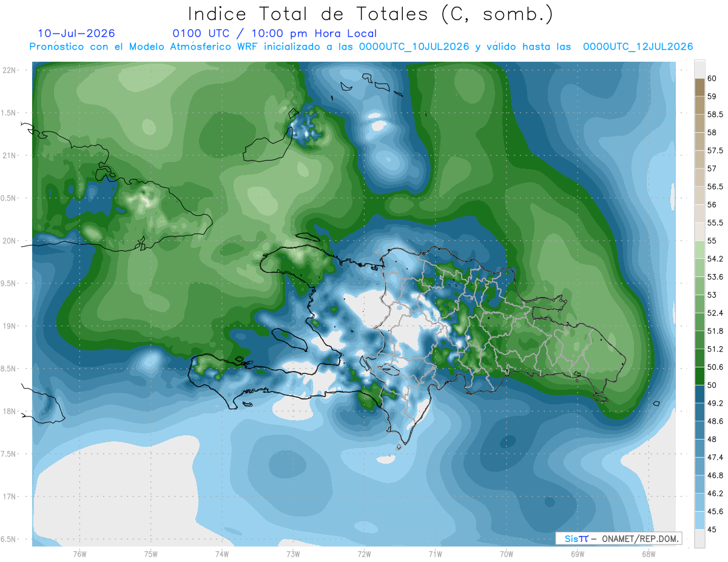The width and height of the screenshot is (728, 562).
Task: Click the colorbar value '56.5'
Action: (x=715, y=187)
